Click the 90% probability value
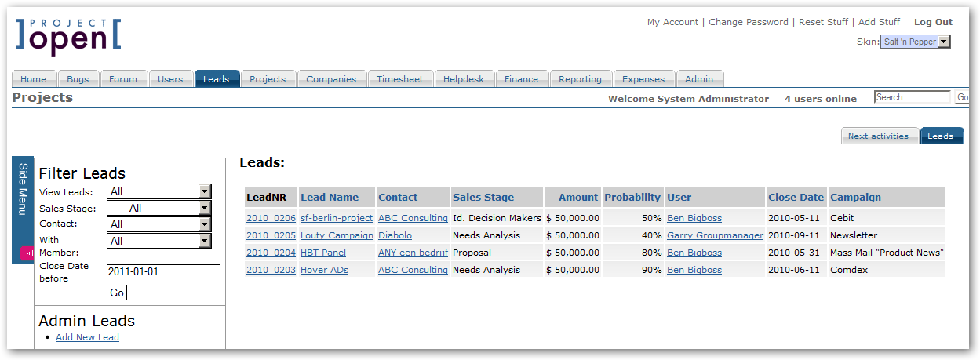Screen dimensions: 980x360 coord(651,270)
